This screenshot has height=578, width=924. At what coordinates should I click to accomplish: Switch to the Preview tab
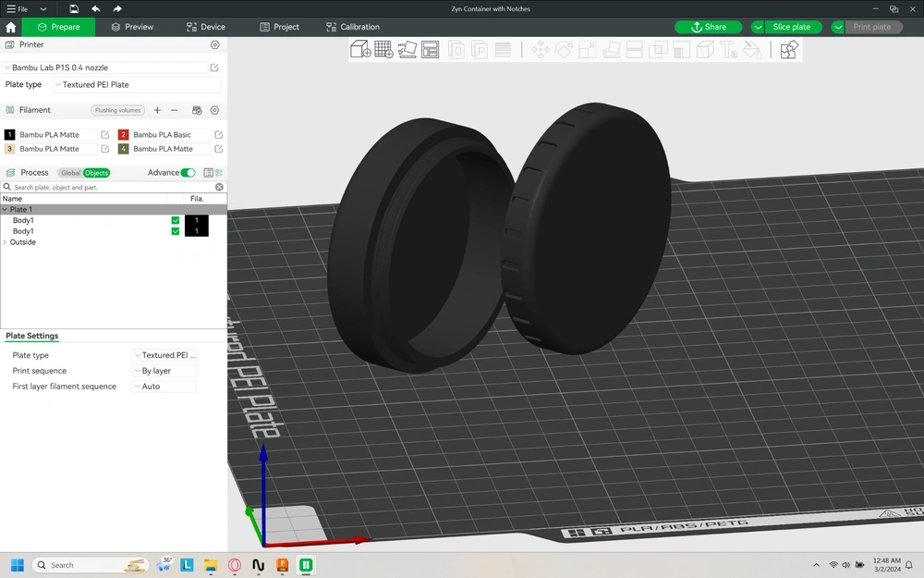click(132, 27)
